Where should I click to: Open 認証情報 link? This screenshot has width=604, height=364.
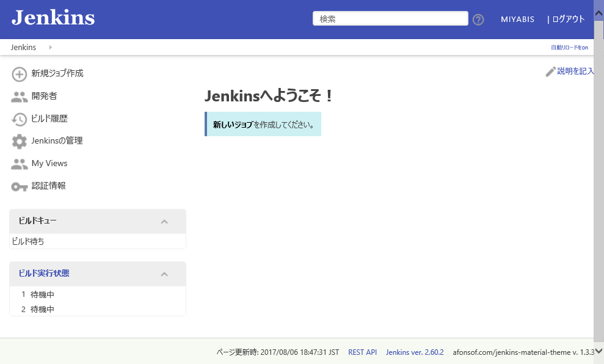[x=48, y=186]
